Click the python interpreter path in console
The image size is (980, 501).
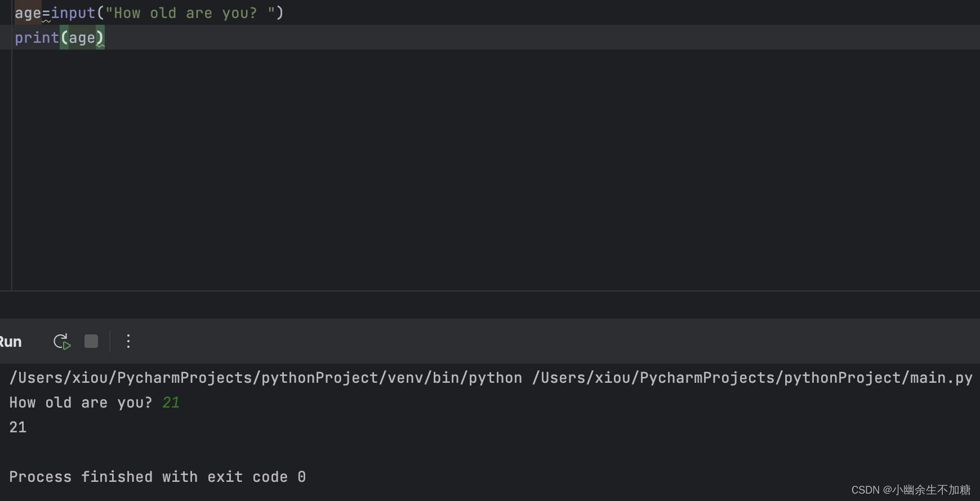(x=266, y=378)
